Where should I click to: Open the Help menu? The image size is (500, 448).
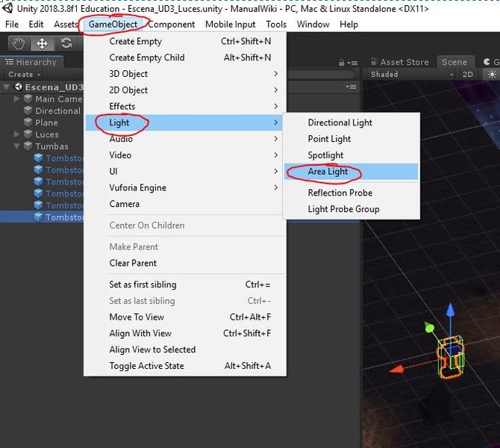pyautogui.click(x=349, y=24)
